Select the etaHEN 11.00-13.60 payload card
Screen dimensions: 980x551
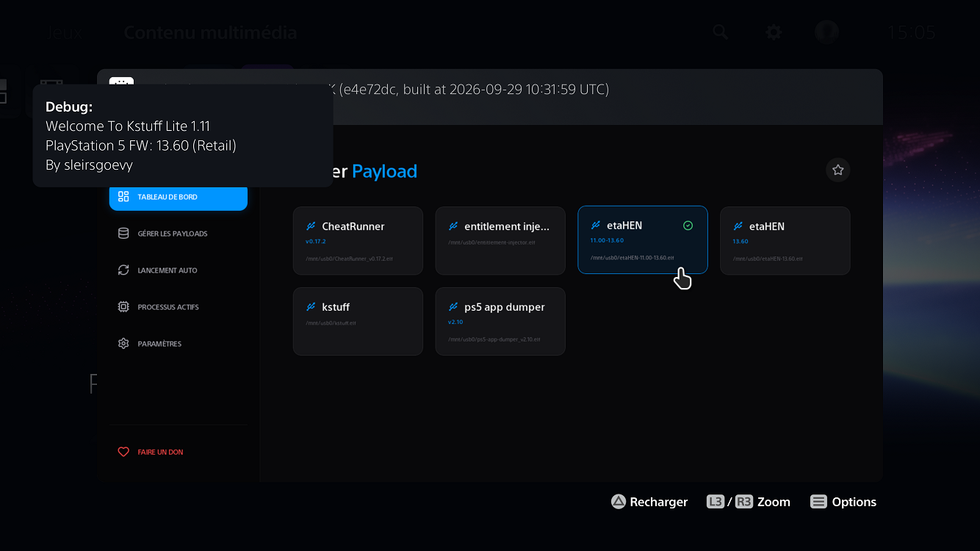[643, 240]
